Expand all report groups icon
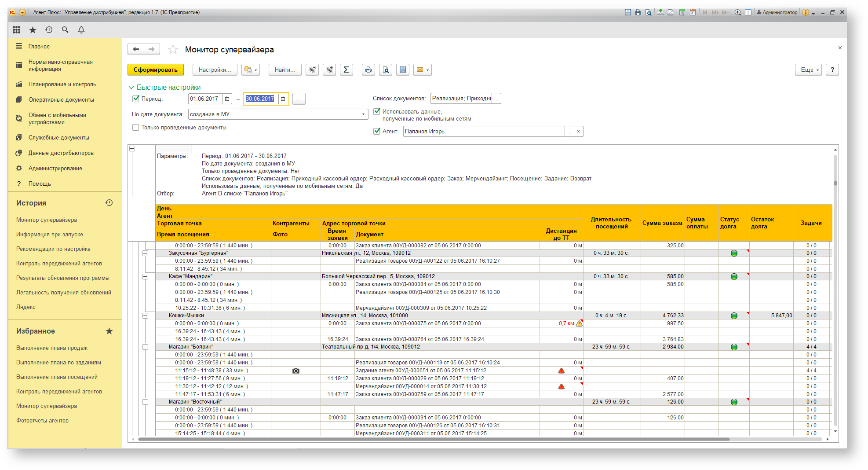868x470 pixels. point(329,70)
